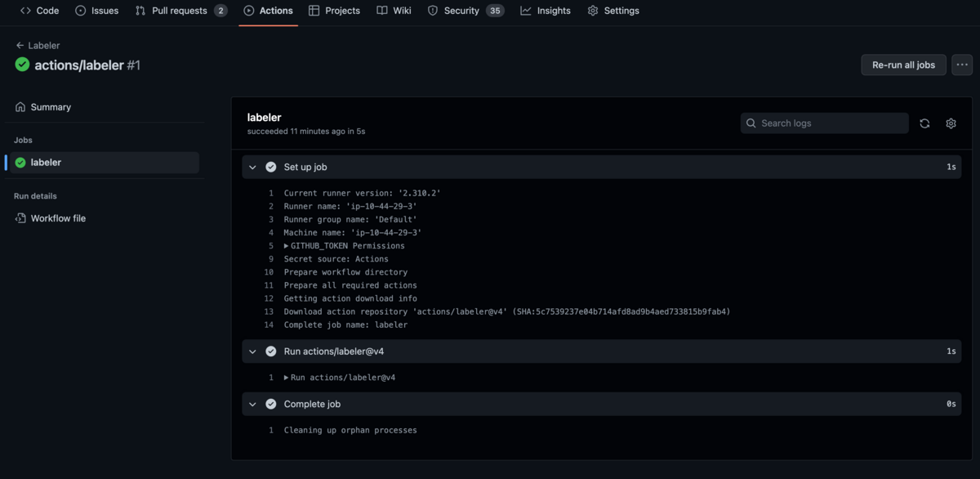This screenshot has height=479, width=980.
Task: Select the Actions tab
Action: click(268, 11)
